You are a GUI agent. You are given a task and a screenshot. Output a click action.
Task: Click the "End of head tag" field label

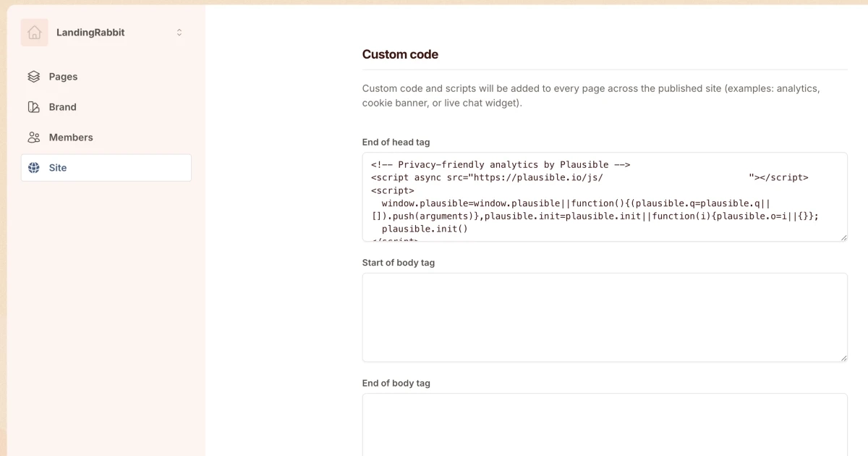[x=396, y=143]
